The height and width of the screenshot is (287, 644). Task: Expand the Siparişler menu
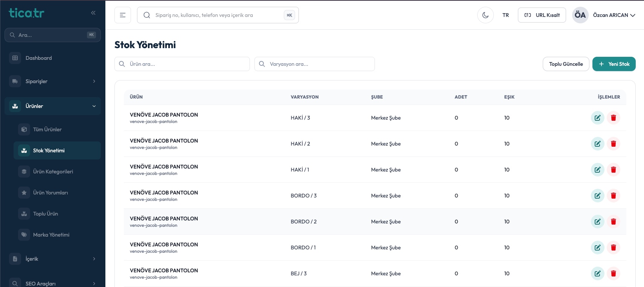coord(53,81)
